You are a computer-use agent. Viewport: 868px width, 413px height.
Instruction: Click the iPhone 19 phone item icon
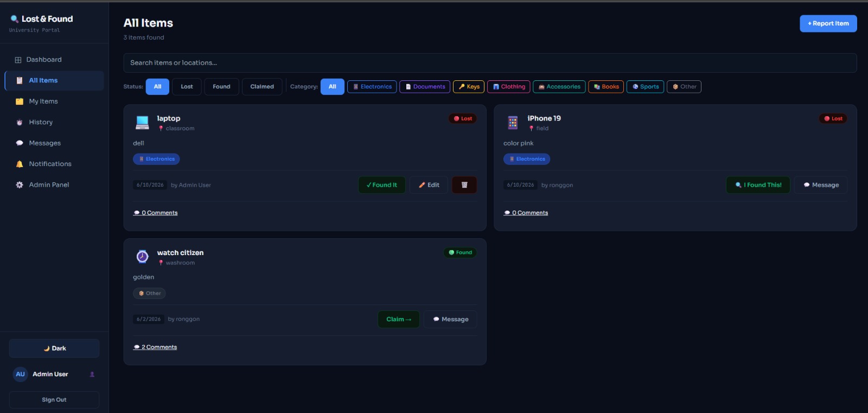click(513, 123)
